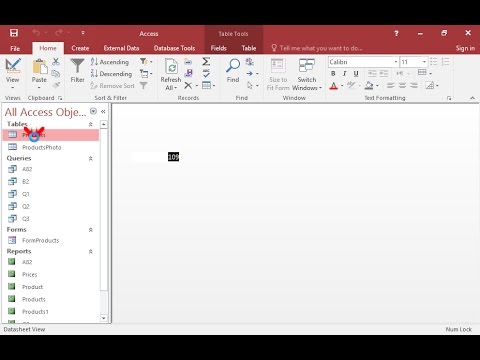Click the Cut scissors icon
The width and height of the screenshot is (480, 360).
click(56, 61)
